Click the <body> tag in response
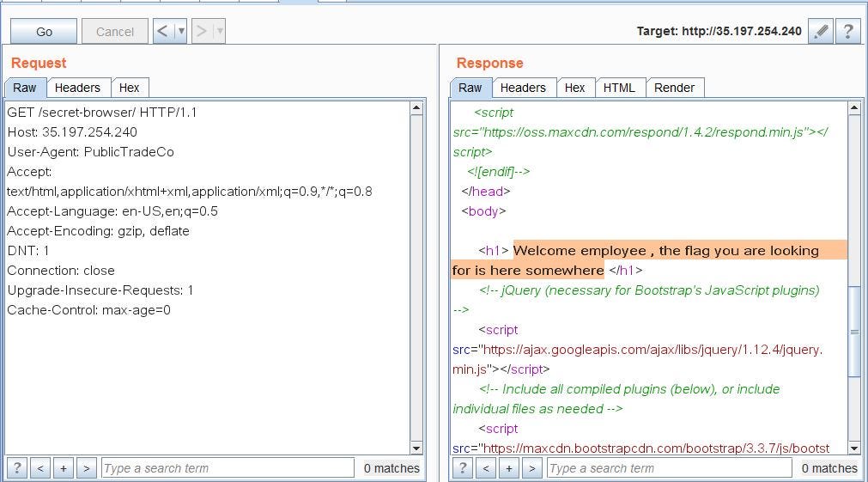Screen dimensions: 868x482 (x=483, y=211)
